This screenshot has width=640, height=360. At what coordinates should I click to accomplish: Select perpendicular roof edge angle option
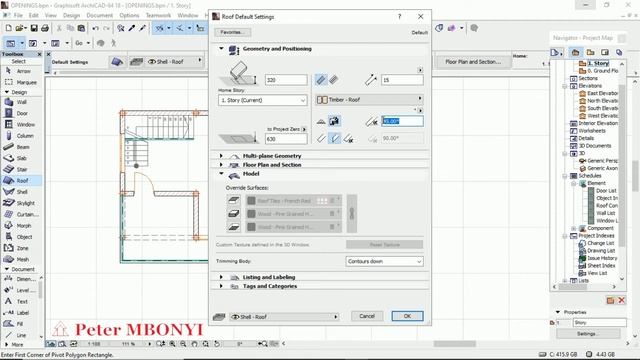pos(334,139)
